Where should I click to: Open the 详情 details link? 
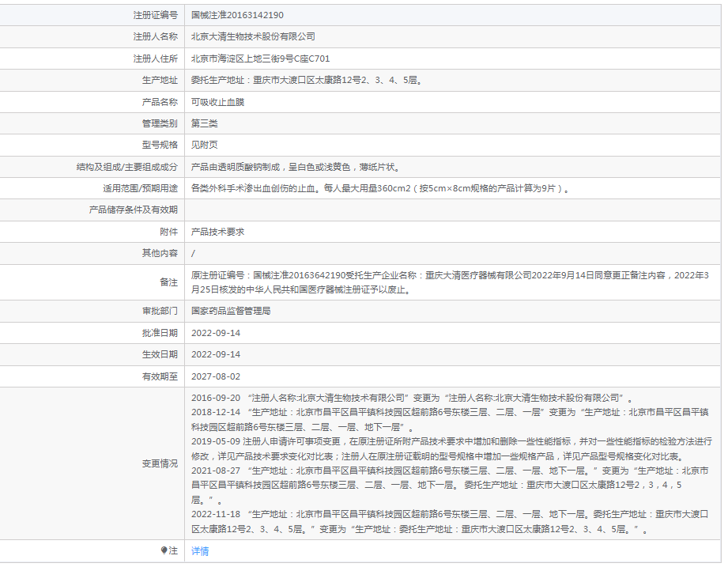(200, 551)
